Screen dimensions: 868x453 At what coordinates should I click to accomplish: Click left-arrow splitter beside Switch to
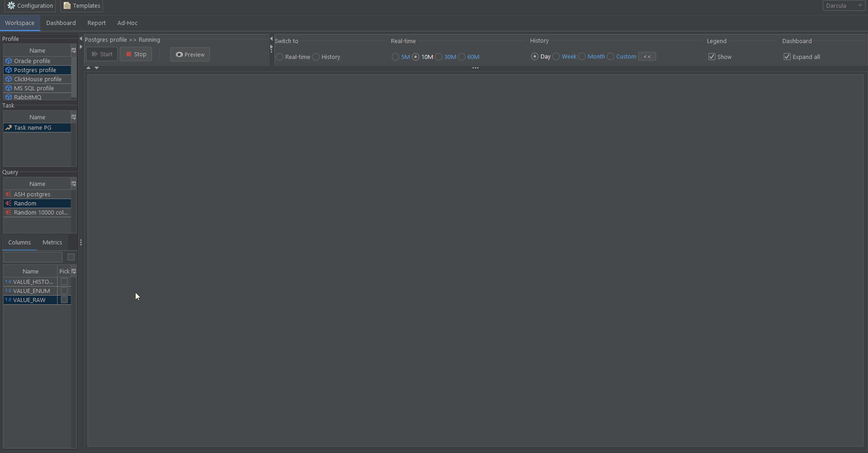(x=271, y=39)
